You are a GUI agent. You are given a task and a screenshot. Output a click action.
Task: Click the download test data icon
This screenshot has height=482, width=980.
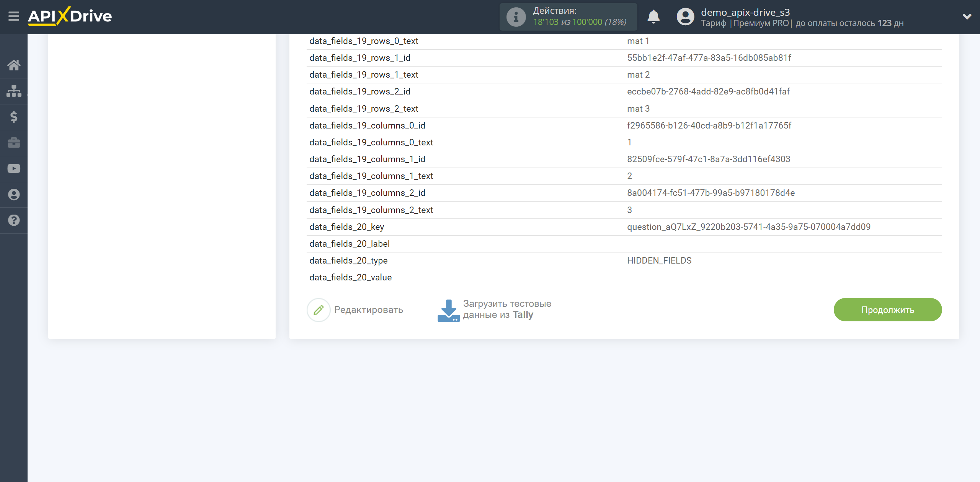449,310
